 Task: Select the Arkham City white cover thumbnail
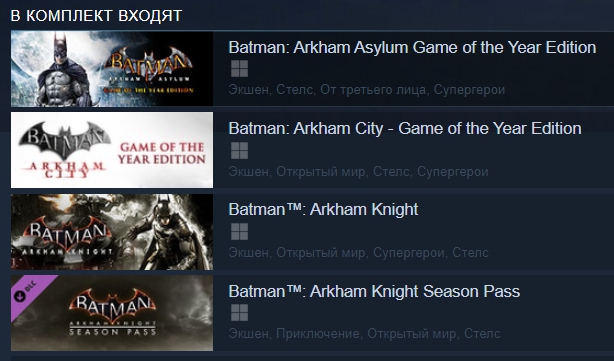click(112, 150)
